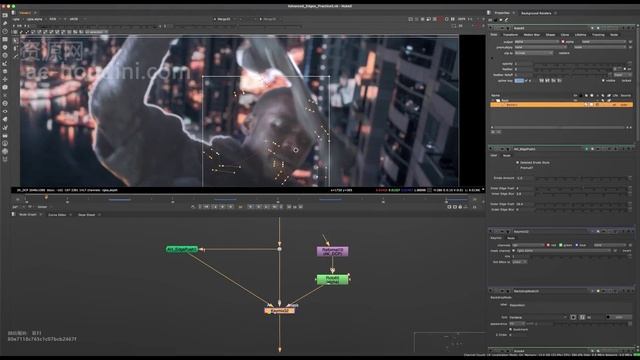This screenshot has width=640, height=360.
Task: Select the Roto8 node in node graph
Action: [x=333, y=280]
